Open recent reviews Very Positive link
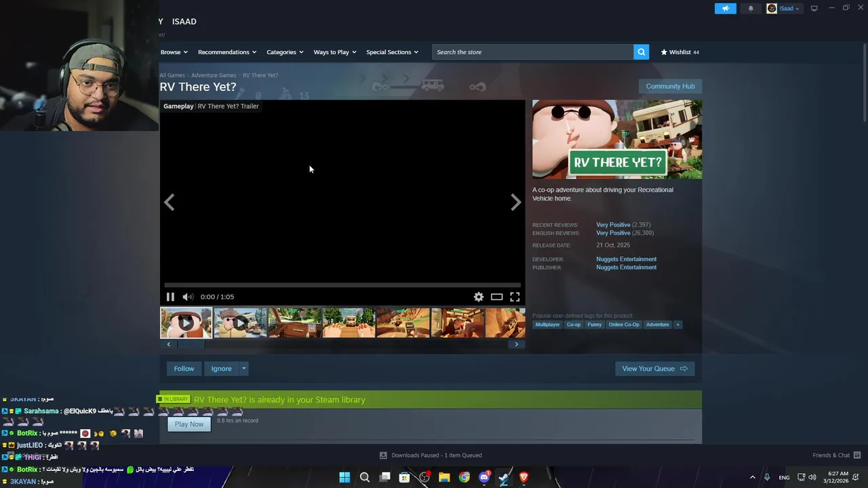This screenshot has width=868, height=488. [x=613, y=225]
